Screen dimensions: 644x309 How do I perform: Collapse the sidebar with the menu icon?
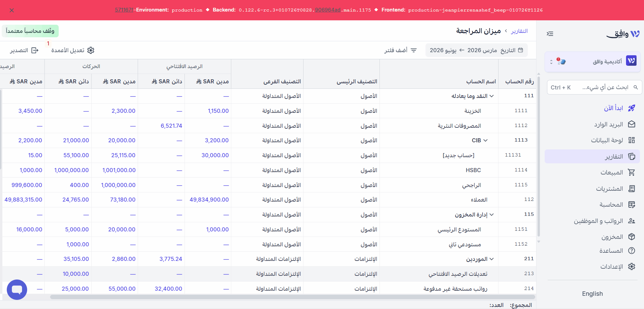(x=550, y=34)
